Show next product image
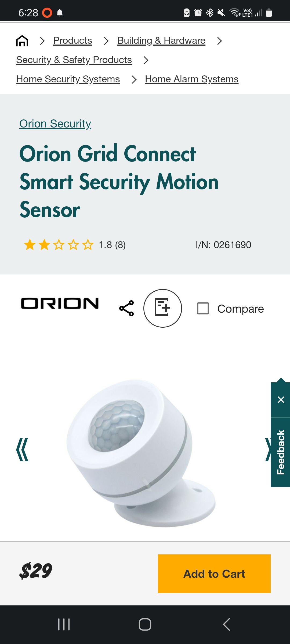 tap(268, 450)
